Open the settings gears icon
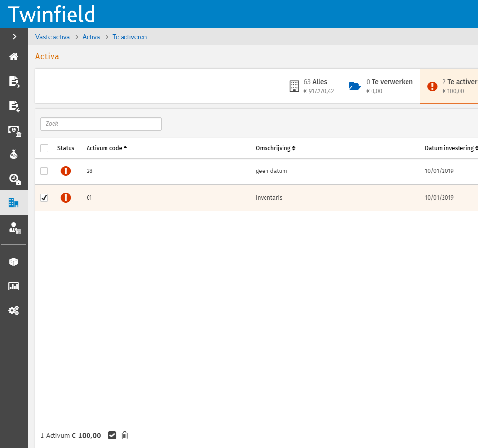 [x=14, y=310]
